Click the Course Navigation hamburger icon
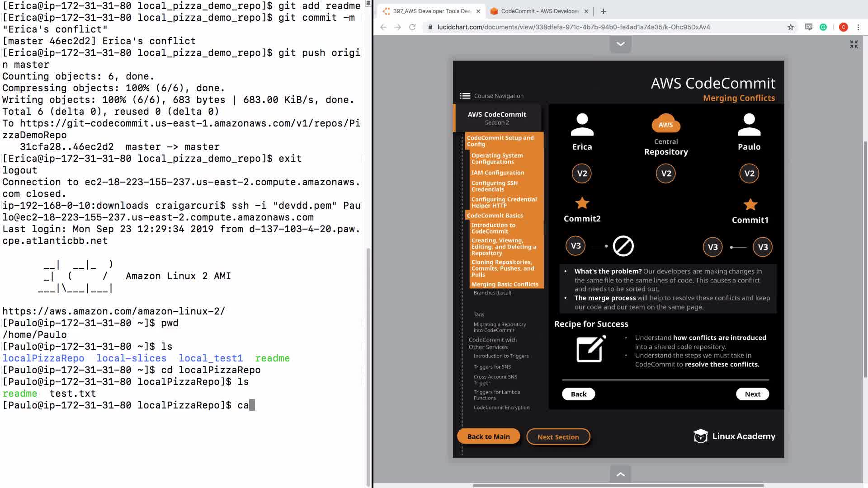Viewport: 868px width, 488px height. (x=465, y=96)
